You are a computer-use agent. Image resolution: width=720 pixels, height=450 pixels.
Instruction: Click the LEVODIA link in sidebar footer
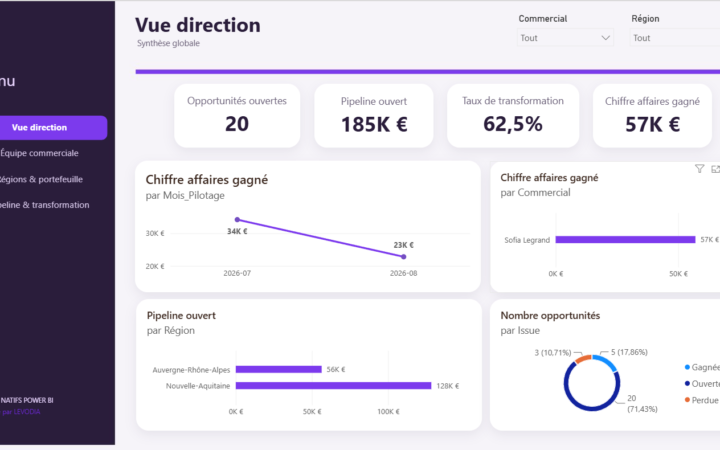tap(27, 412)
